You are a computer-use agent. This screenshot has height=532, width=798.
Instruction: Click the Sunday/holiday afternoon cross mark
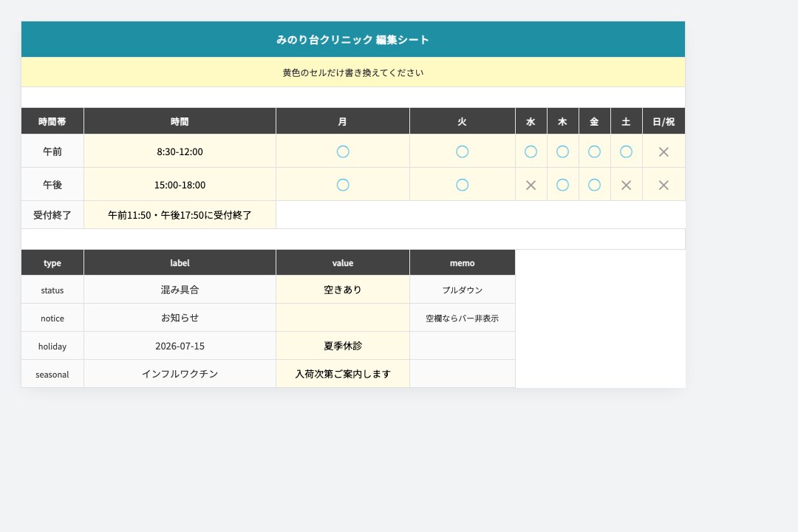664,185
